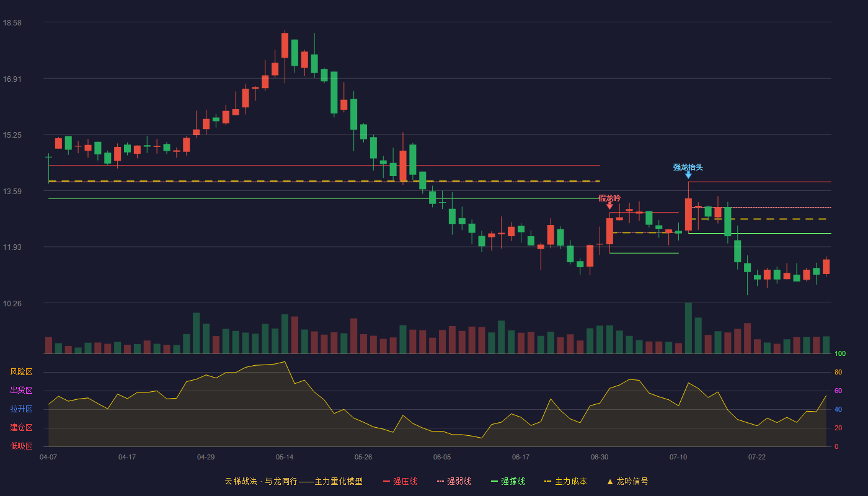Click the 04-17 date label
The width and height of the screenshot is (868, 496).
(127, 457)
